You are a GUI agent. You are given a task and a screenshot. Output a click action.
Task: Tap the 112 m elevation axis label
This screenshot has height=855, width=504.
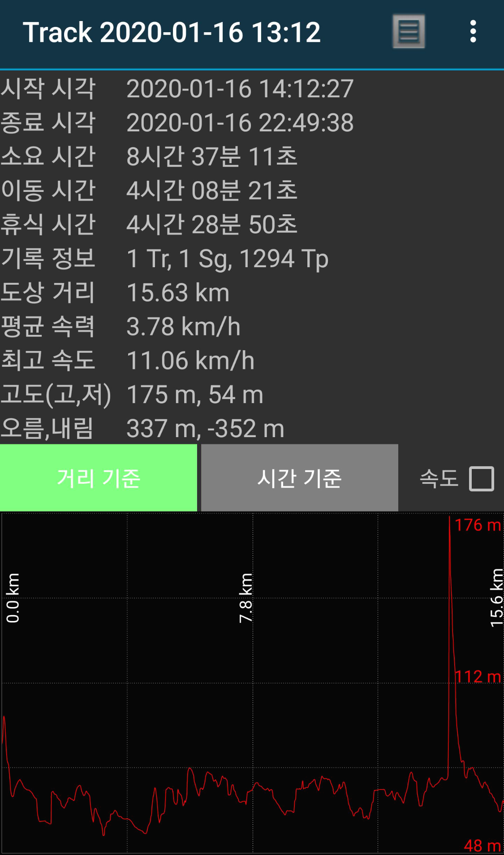click(x=478, y=677)
